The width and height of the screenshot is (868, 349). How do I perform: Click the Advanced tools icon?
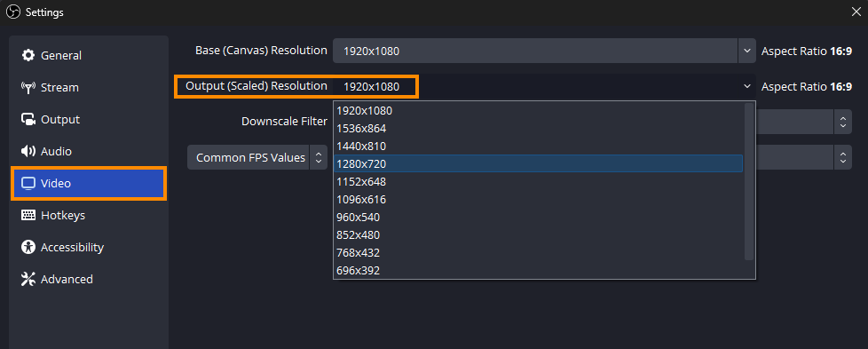tap(28, 279)
